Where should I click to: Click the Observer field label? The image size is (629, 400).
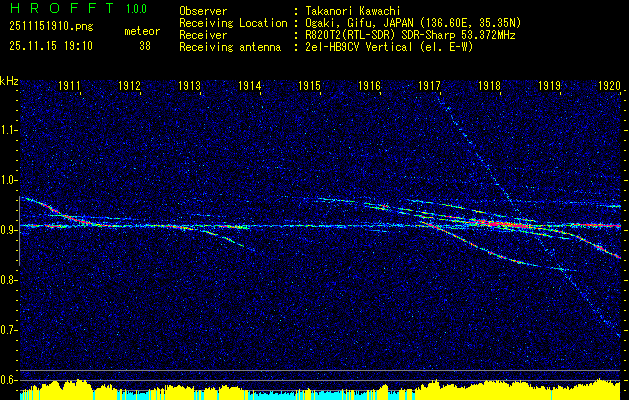point(203,11)
